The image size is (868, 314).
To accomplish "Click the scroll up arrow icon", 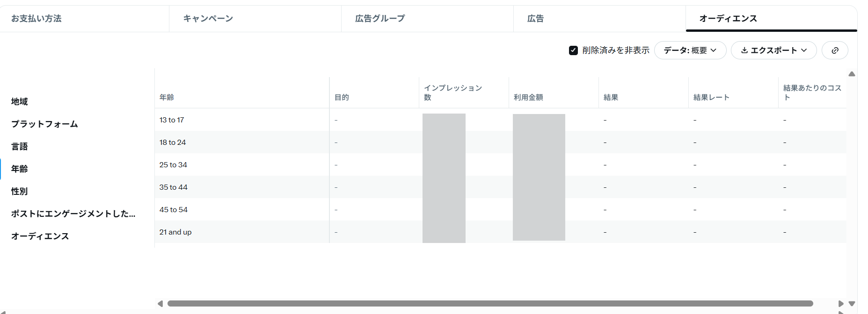I will click(852, 74).
